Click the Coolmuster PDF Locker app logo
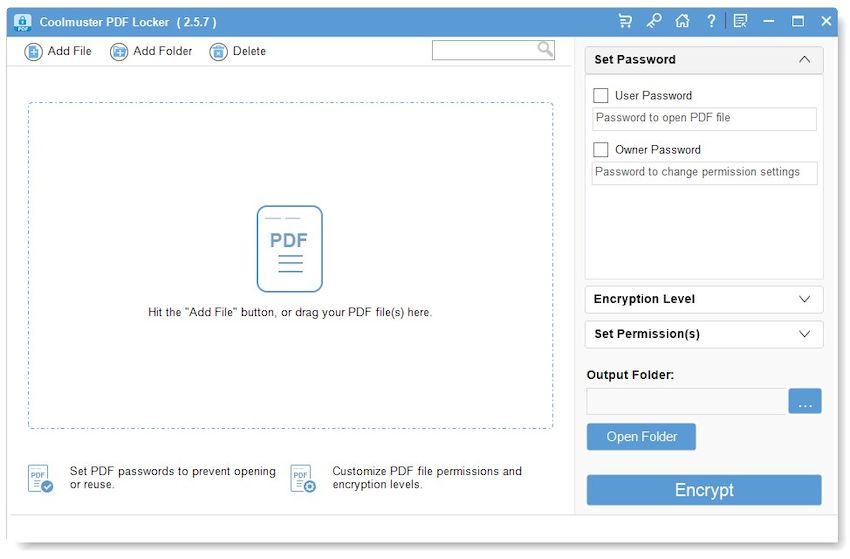The width and height of the screenshot is (850, 559). [22, 22]
